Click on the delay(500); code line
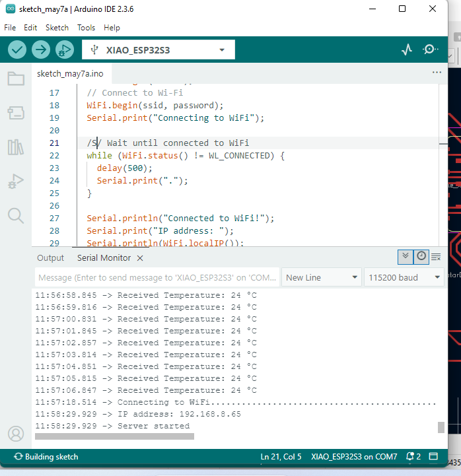 [125, 168]
